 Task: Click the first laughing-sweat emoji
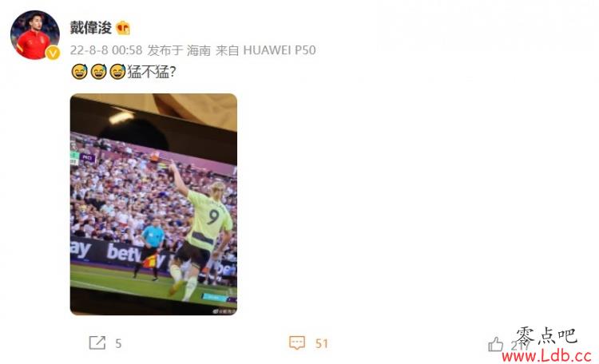pyautogui.click(x=79, y=71)
